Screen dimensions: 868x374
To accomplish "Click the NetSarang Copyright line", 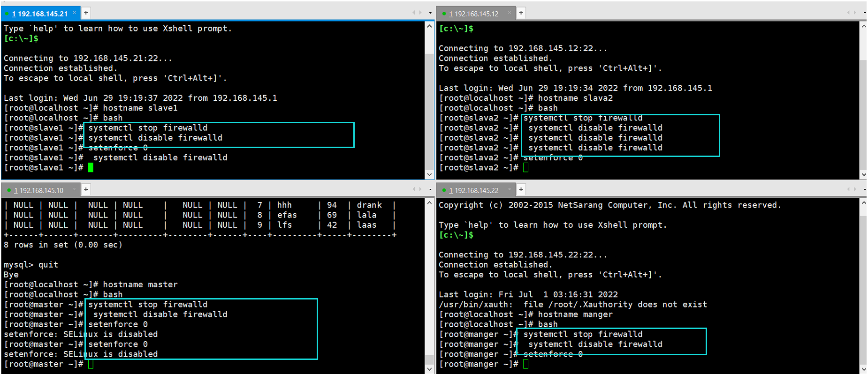I will point(610,205).
